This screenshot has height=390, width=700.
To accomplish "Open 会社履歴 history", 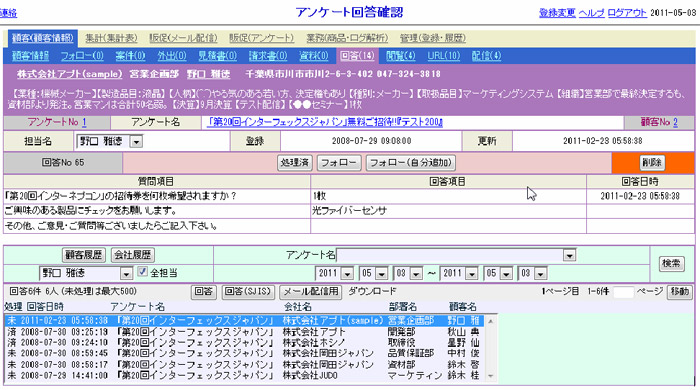I will 132,255.
